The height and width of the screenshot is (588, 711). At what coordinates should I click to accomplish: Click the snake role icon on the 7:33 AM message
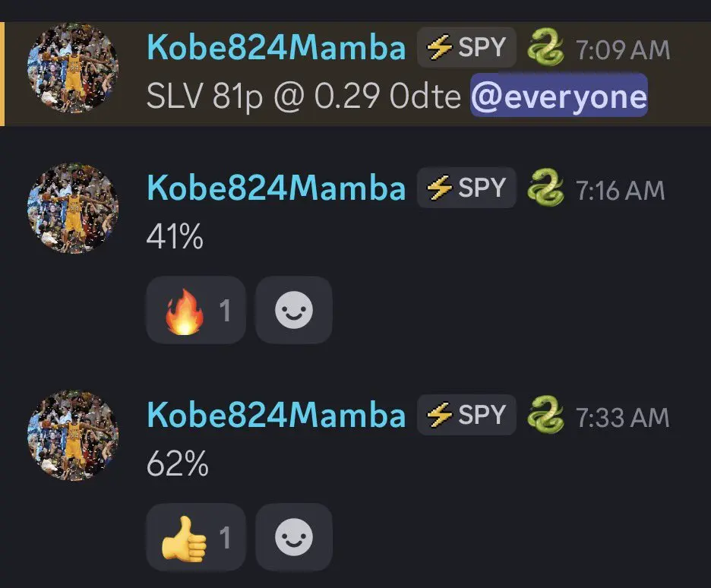(545, 414)
